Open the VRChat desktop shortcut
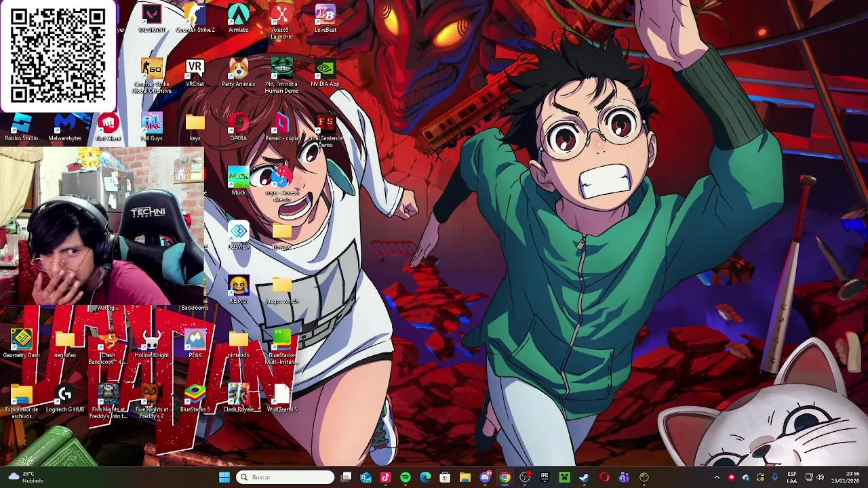 click(195, 73)
